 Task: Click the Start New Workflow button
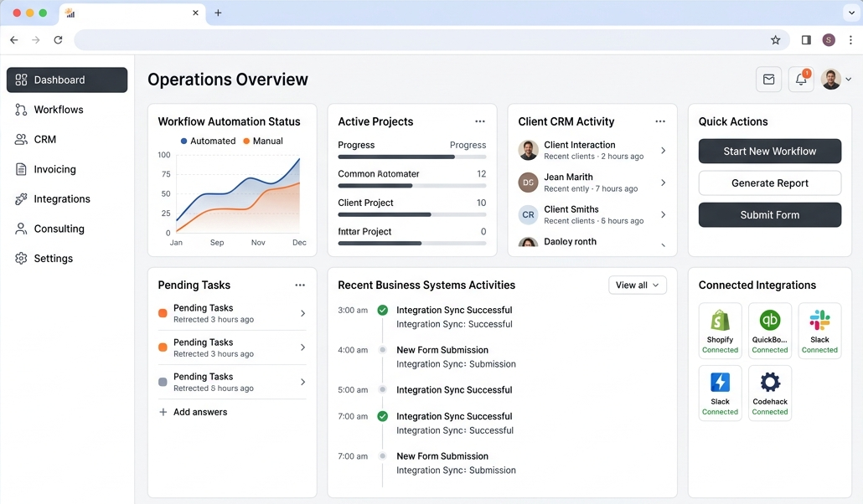769,152
